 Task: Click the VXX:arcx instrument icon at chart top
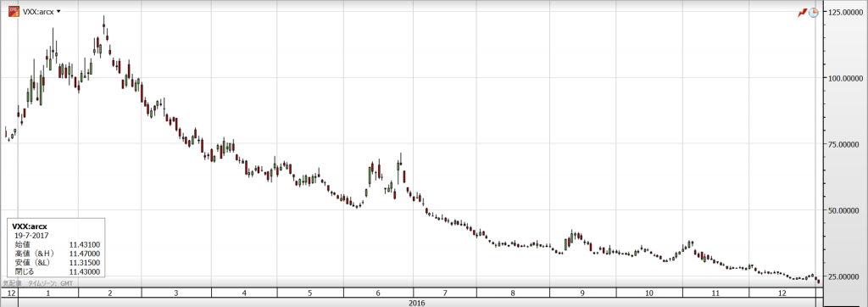[14, 12]
